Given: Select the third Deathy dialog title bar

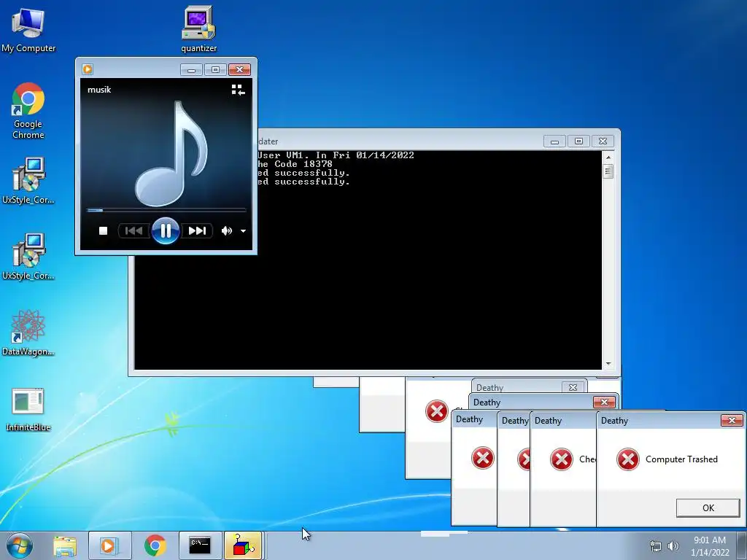Looking at the screenshot, I should tap(562, 421).
